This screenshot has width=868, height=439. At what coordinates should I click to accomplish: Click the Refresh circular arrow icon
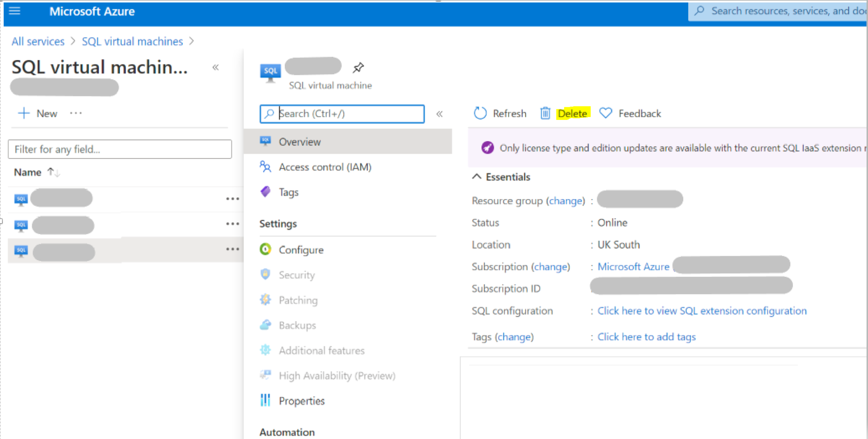(x=480, y=113)
